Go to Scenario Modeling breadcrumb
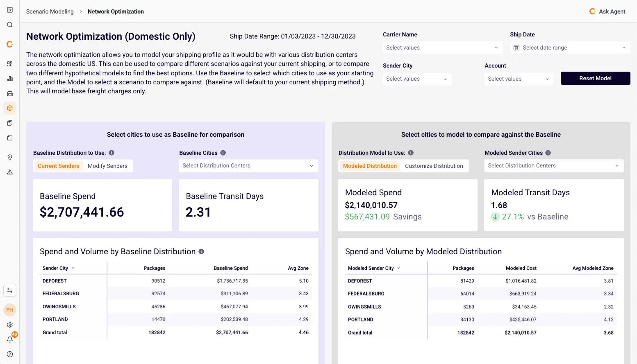Screen dimensions: 637x364 coord(50,11)
